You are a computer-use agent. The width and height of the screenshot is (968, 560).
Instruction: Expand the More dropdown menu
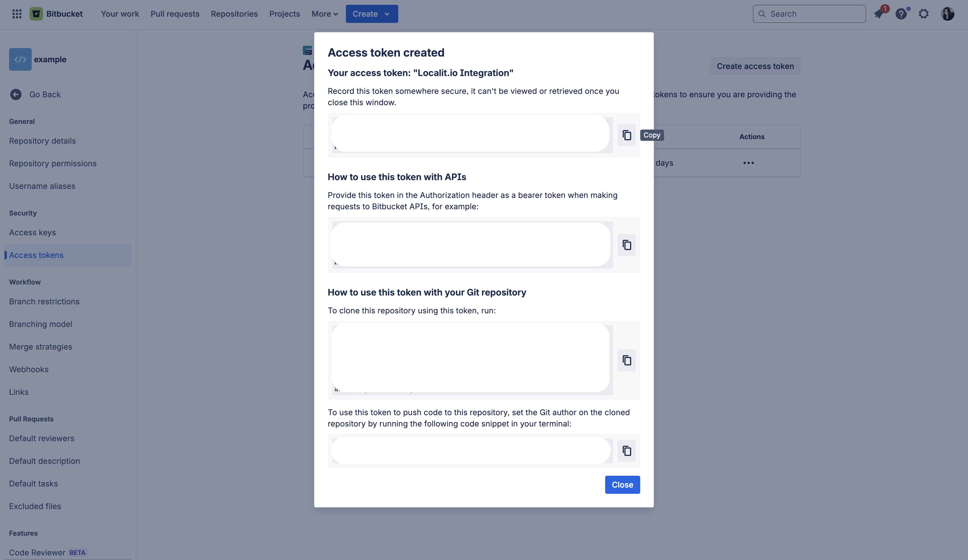click(325, 14)
